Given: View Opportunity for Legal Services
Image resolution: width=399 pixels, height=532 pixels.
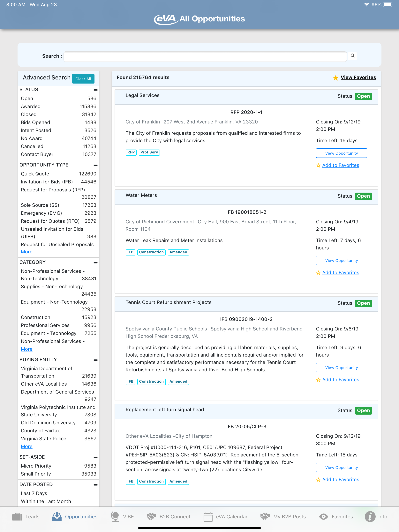Looking at the screenshot, I should pyautogui.click(x=342, y=153).
